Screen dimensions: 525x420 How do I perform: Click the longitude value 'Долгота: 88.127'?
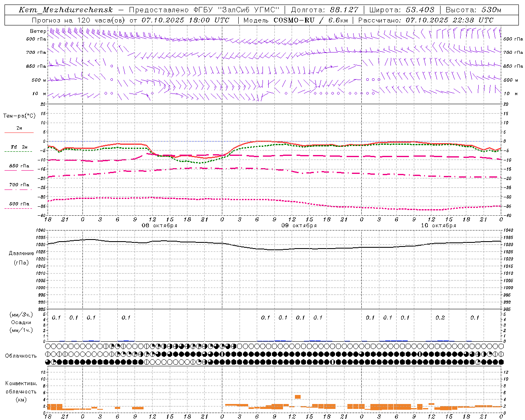tap(324, 10)
